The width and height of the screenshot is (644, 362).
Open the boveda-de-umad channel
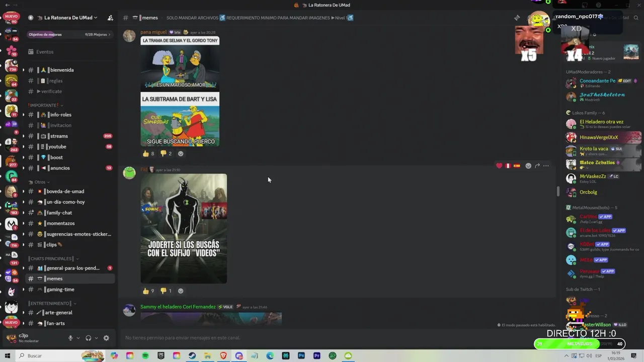point(69,191)
